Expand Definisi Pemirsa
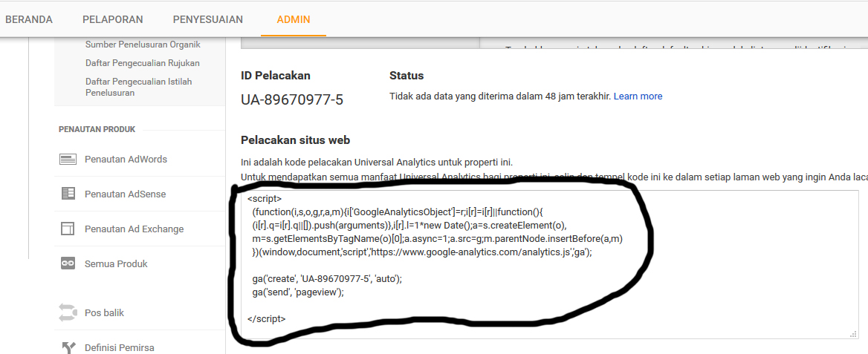 click(x=120, y=348)
